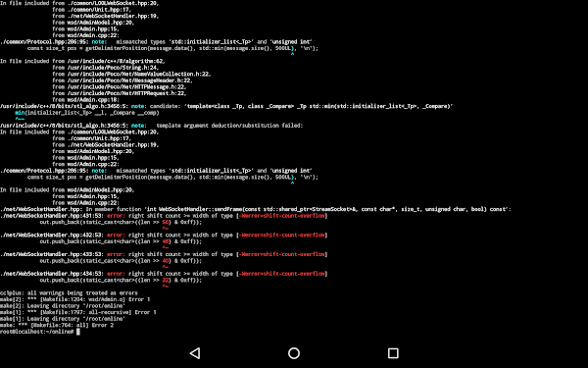Click 'from /usr/include/Poco/Net/HTTPMessage.h:22,' line

click(x=120, y=86)
